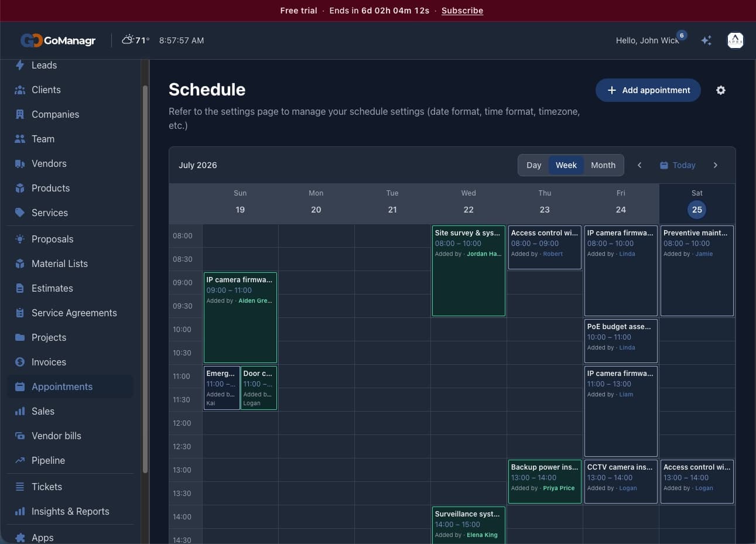Viewport: 756px width, 544px height.
Task: Open the Saturday 13:00 Access control appointment
Action: click(x=697, y=481)
